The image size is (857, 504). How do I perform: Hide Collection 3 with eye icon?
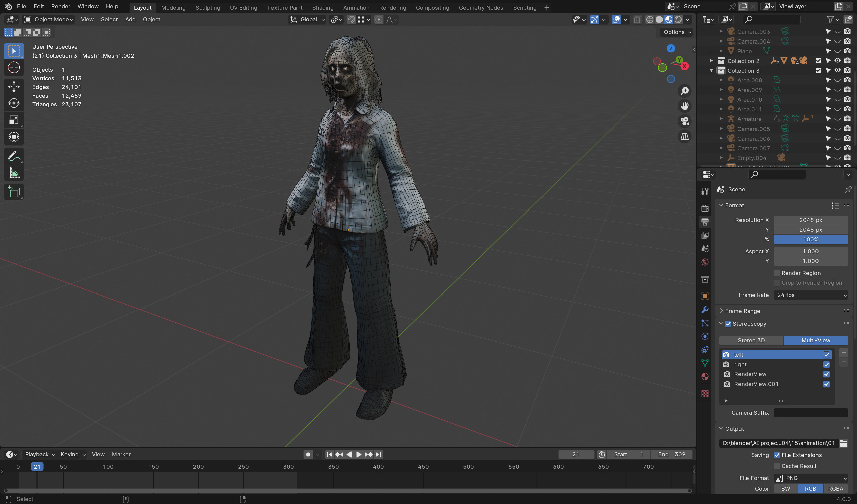point(837,70)
